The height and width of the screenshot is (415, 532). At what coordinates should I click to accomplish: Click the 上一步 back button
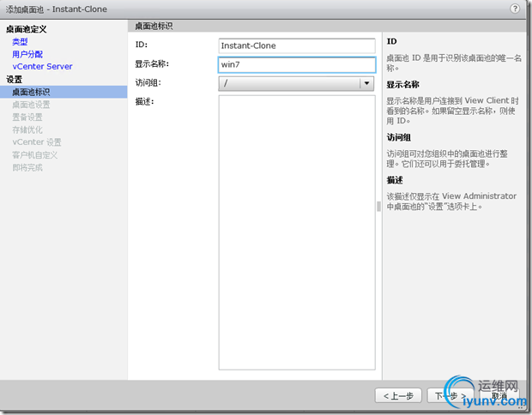[398, 395]
